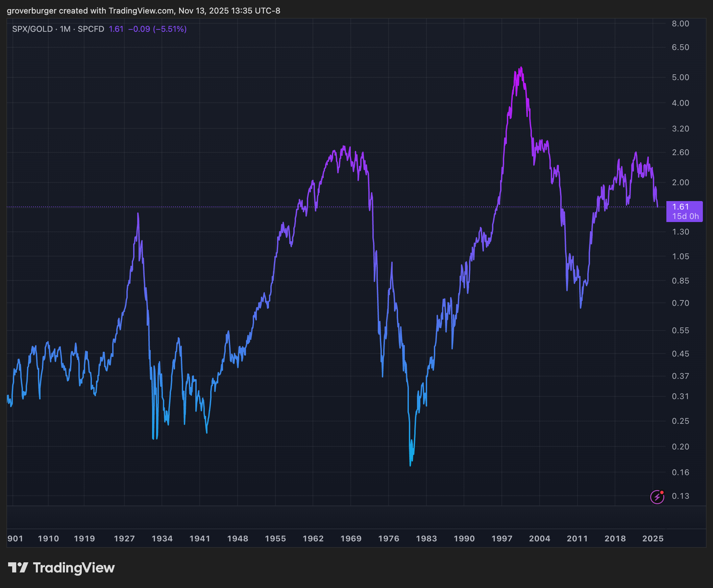Open the SPX/GOLD symbol in the legend
Screen dimensions: 713x588
tap(32, 29)
